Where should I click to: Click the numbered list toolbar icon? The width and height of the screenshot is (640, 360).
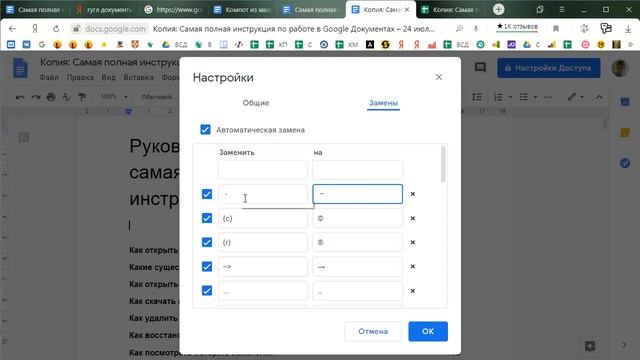[498, 97]
